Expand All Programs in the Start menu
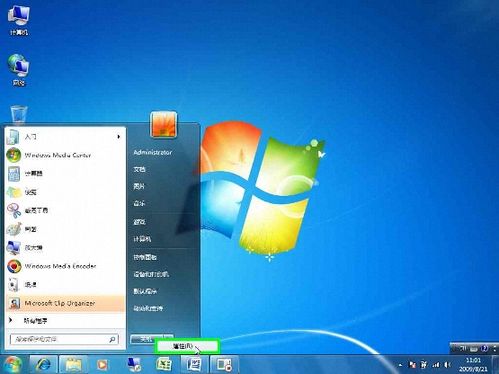Screen dimensions: 499x374 (x=65, y=321)
